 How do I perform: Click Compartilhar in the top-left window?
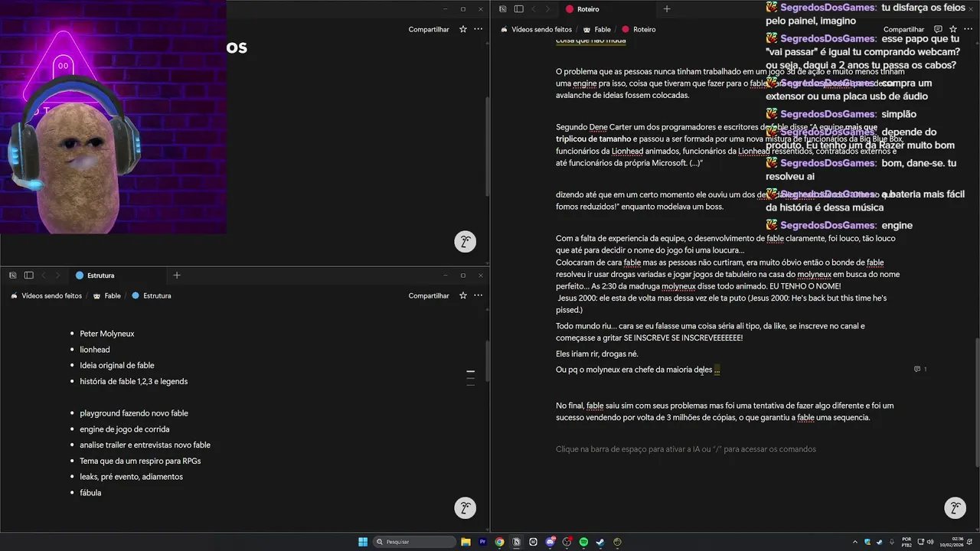pos(429,29)
